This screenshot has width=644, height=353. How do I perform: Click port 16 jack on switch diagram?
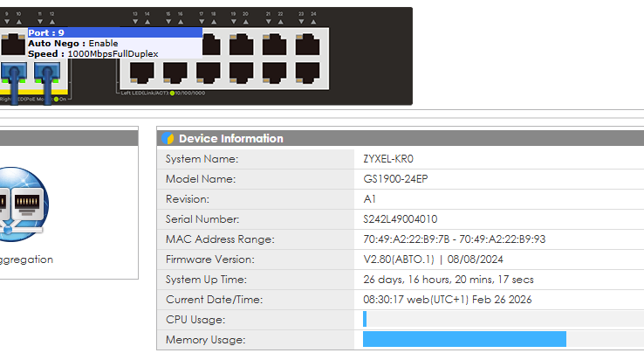[175, 73]
